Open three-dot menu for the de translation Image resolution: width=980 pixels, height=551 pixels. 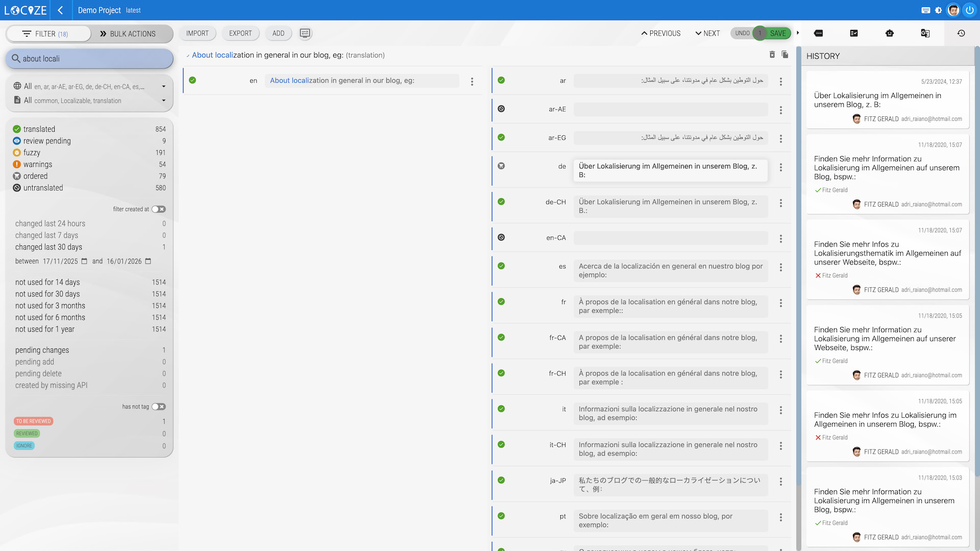(x=780, y=167)
